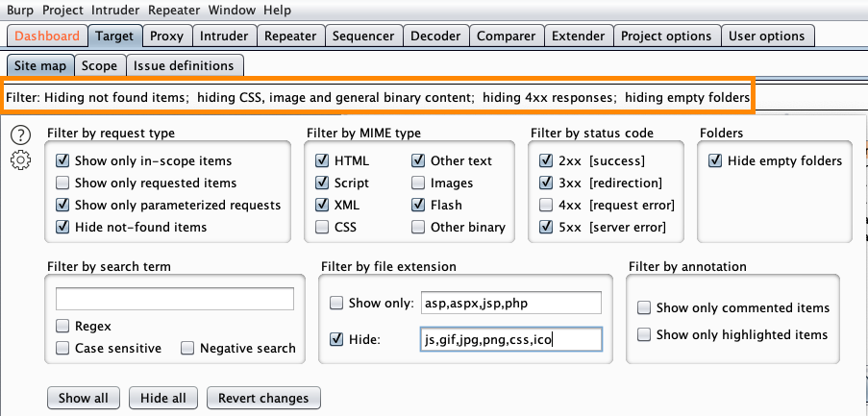This screenshot has width=868, height=416.
Task: Uncheck Hide not-found items
Action: click(62, 227)
